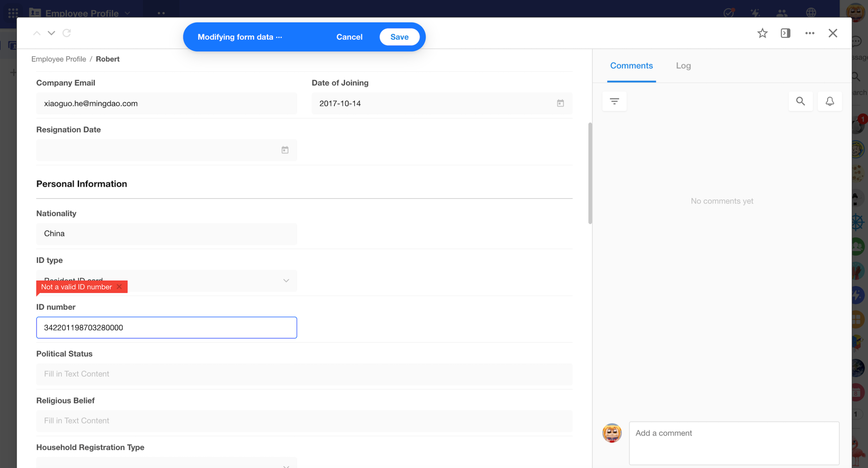The width and height of the screenshot is (868, 468).
Task: Select the Comments tab
Action: tap(631, 65)
